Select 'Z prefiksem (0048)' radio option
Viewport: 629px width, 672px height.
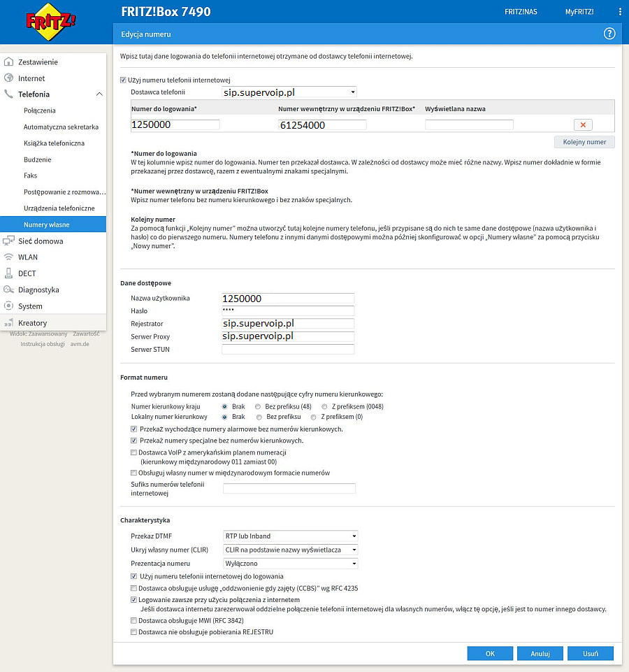click(324, 406)
